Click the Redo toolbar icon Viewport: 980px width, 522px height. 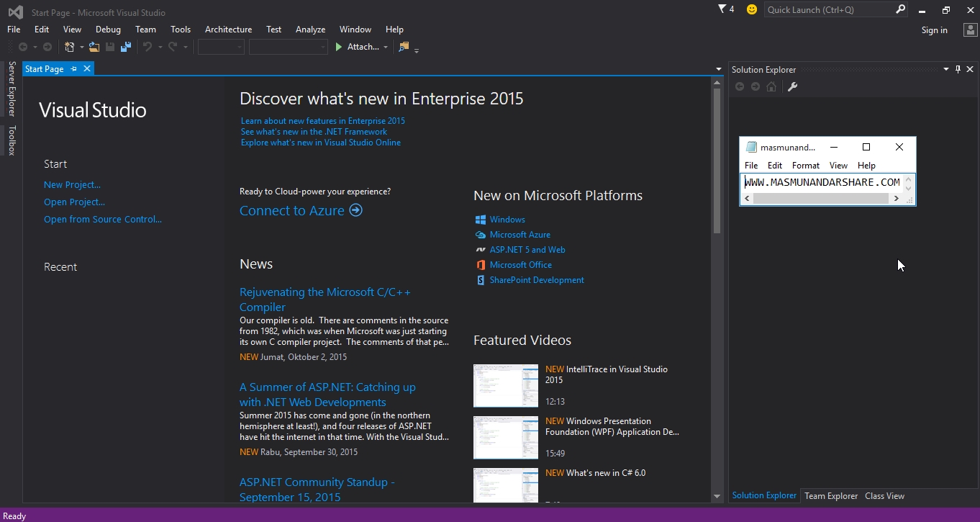173,47
